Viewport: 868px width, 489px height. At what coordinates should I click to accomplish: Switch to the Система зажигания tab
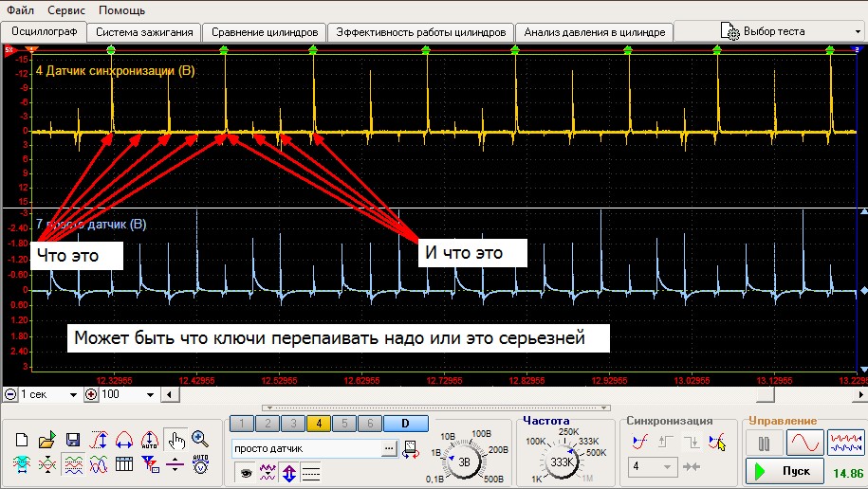pyautogui.click(x=144, y=32)
